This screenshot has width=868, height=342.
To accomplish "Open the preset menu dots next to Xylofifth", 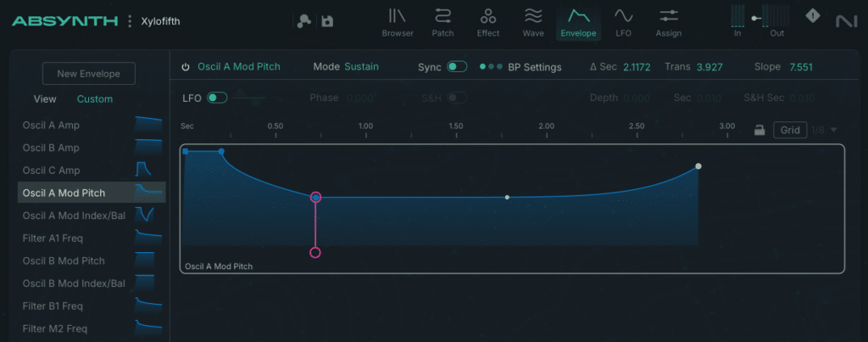I will 130,21.
